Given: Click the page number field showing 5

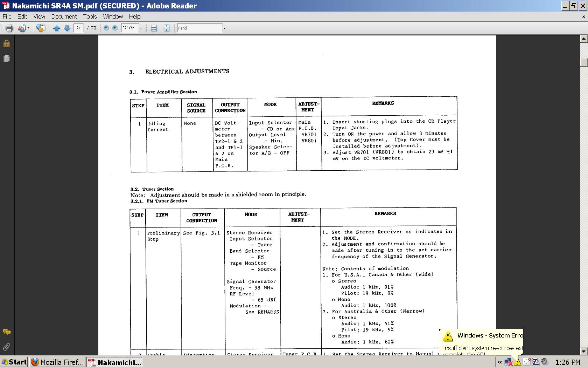Looking at the screenshot, I should [78, 28].
